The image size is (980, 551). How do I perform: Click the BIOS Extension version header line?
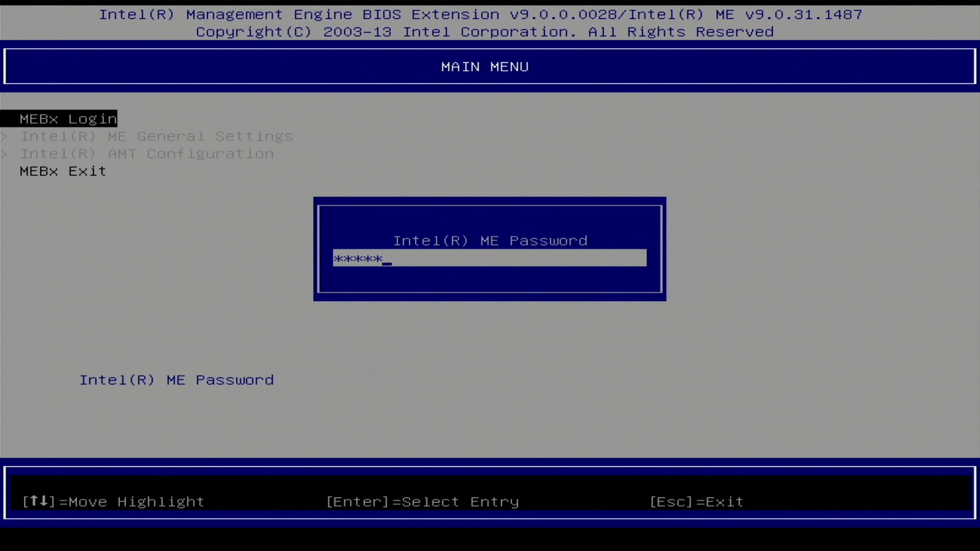tap(480, 14)
